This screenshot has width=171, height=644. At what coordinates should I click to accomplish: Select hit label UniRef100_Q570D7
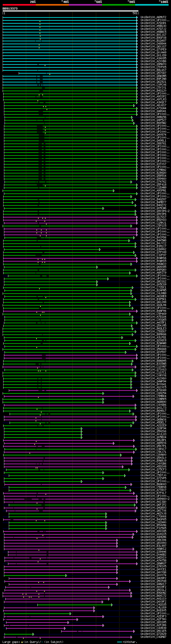pyautogui.click(x=153, y=73)
